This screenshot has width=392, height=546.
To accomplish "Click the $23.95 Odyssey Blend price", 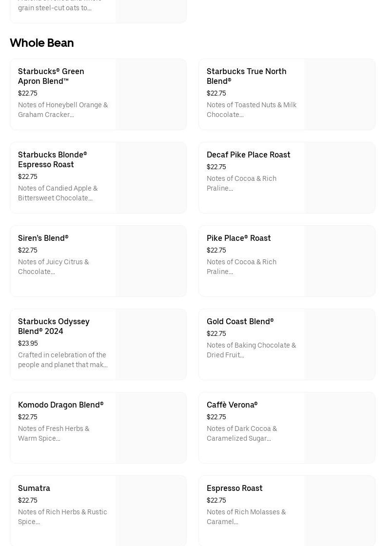I will (28, 343).
